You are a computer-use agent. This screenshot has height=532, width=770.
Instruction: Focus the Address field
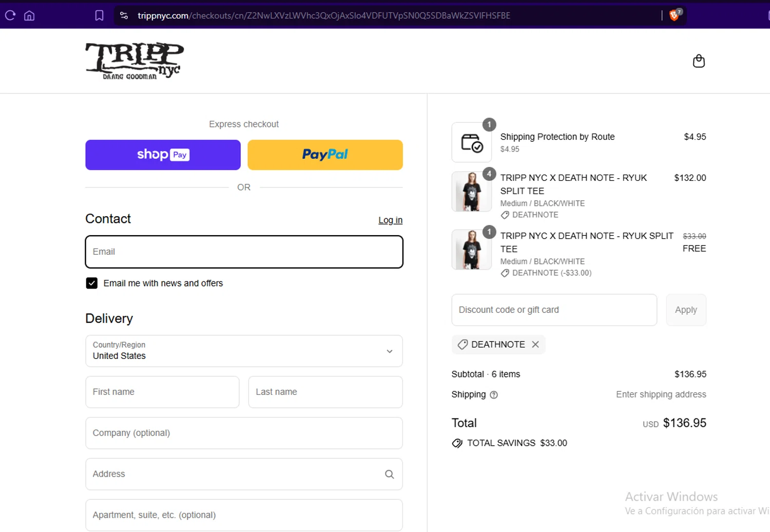pos(244,474)
